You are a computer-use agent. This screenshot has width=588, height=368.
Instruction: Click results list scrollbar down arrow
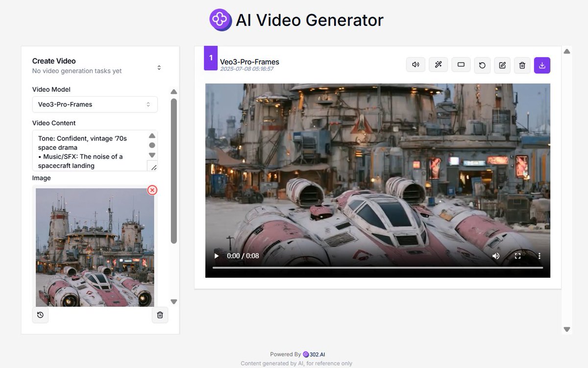[567, 329]
